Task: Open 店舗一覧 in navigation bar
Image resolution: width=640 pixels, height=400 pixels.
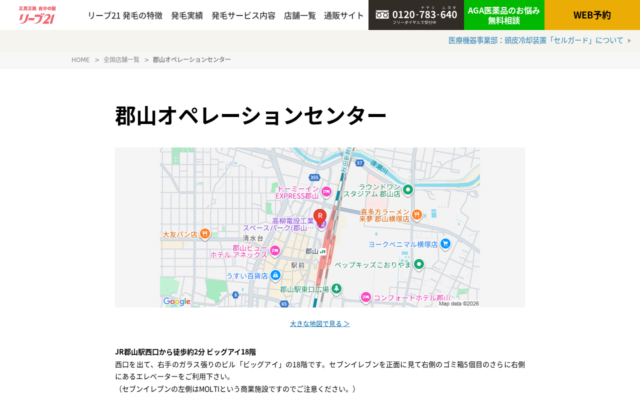Action: tap(300, 15)
